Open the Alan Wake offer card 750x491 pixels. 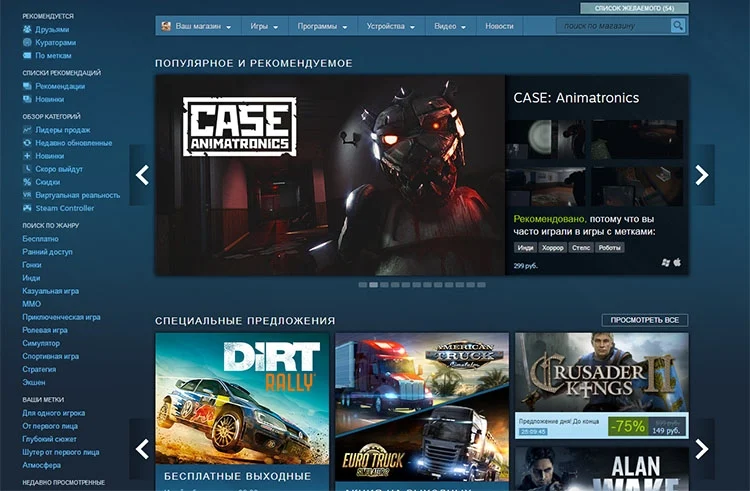point(602,469)
